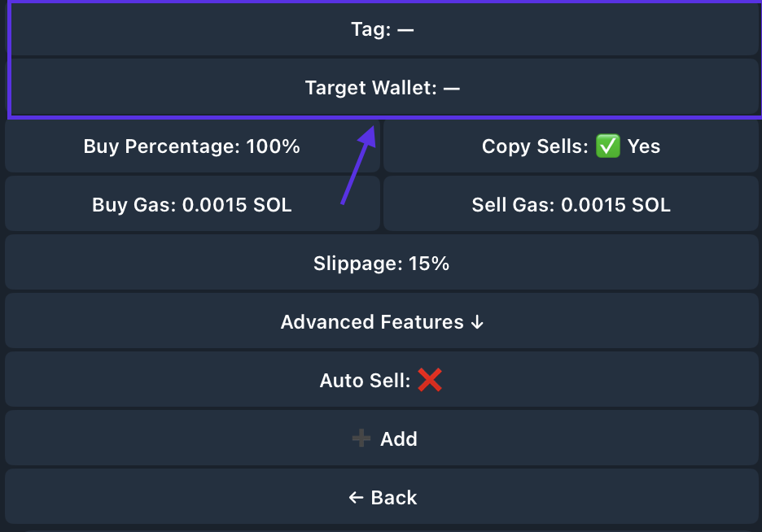Change the Buy Percentage value
The height and width of the screenshot is (532, 762).
(192, 146)
